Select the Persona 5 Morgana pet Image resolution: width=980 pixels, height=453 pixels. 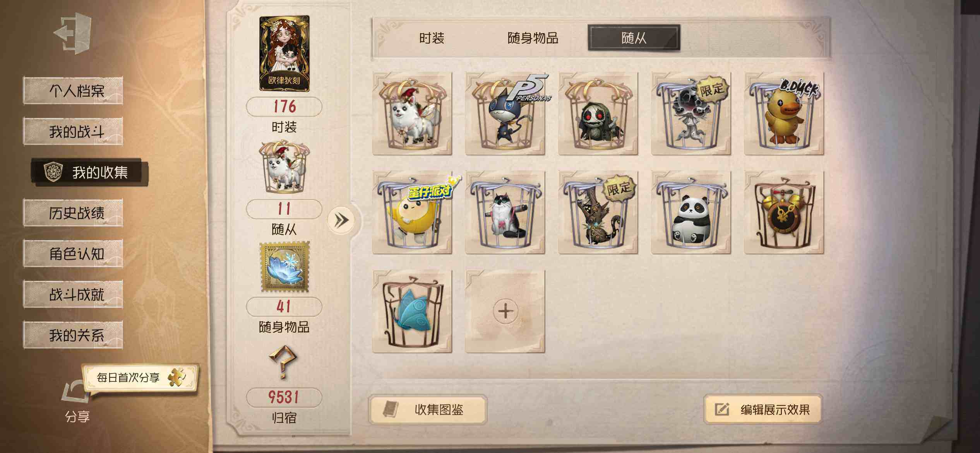[505, 113]
